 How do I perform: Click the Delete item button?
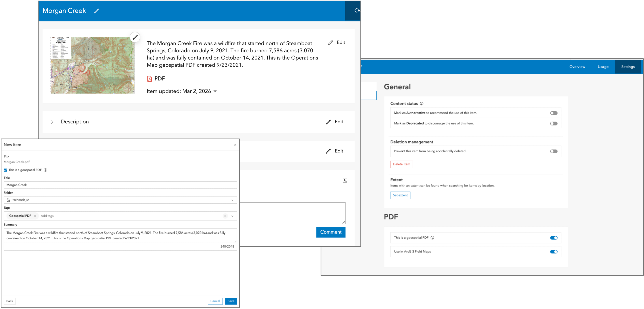pyautogui.click(x=401, y=164)
